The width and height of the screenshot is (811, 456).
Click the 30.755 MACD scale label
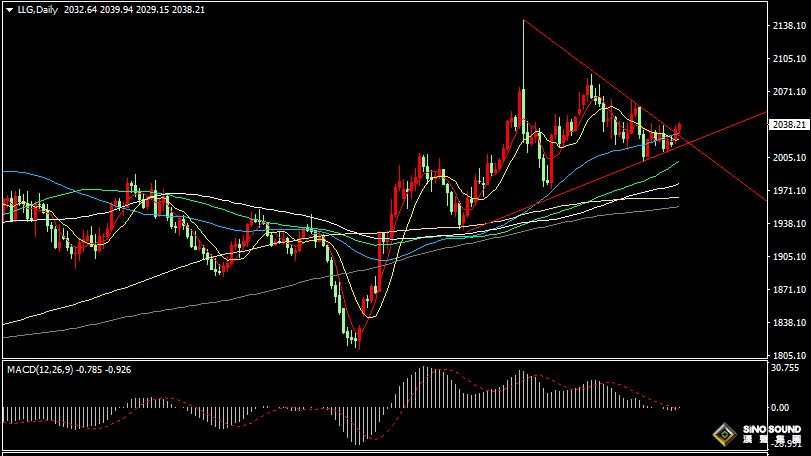[x=786, y=368]
